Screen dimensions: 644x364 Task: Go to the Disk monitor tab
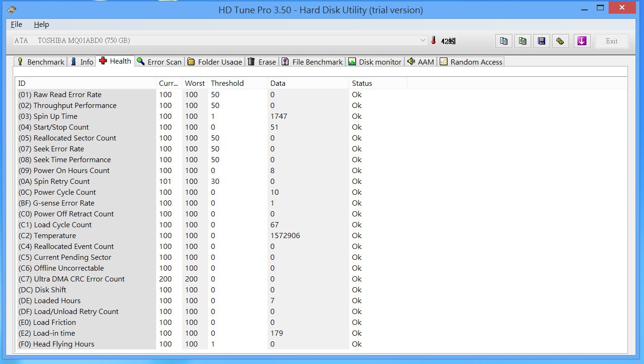coord(375,62)
